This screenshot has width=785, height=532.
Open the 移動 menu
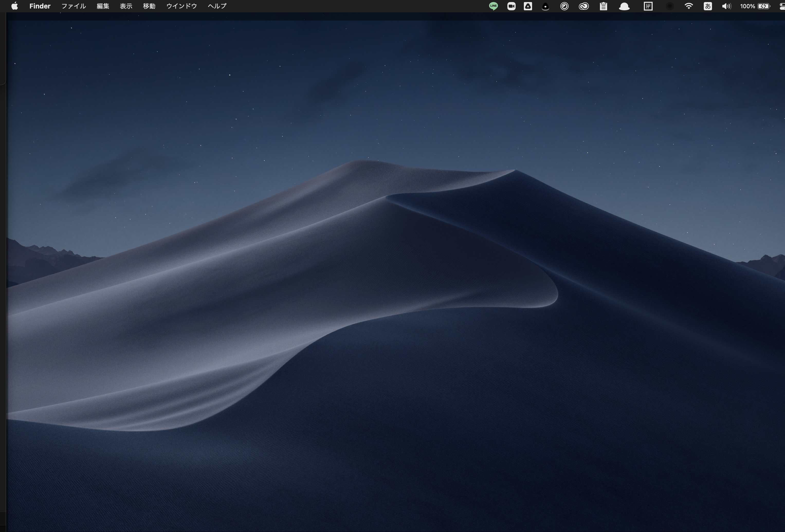[x=149, y=6]
